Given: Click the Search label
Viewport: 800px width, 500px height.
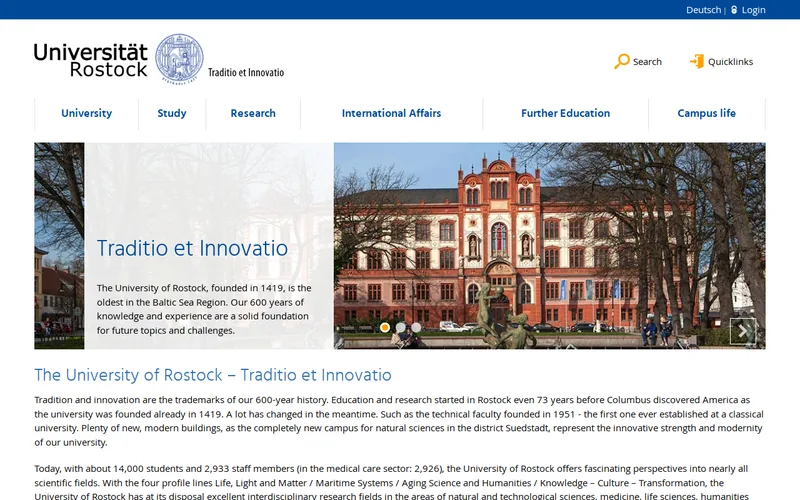Looking at the screenshot, I should tap(647, 62).
